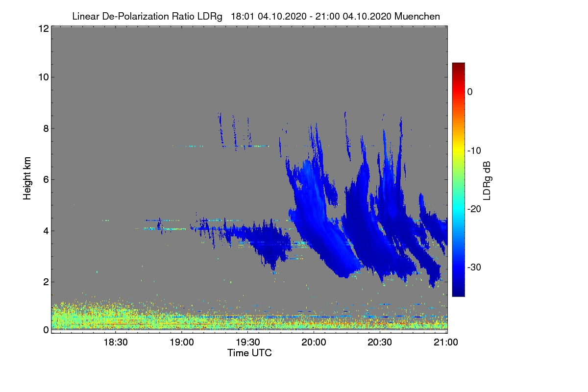Click the height tick label 6

45,179
